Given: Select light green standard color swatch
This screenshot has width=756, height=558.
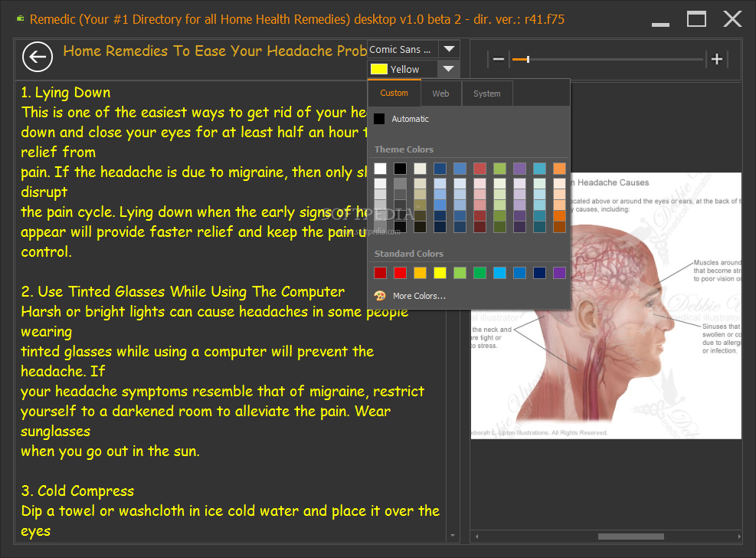Looking at the screenshot, I should point(460,273).
